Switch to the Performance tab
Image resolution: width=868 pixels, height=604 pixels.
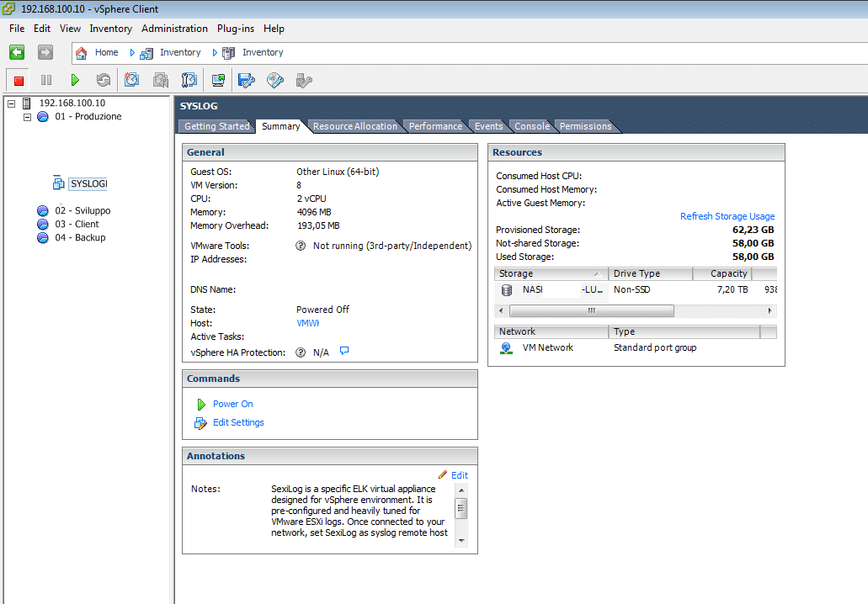pos(435,126)
